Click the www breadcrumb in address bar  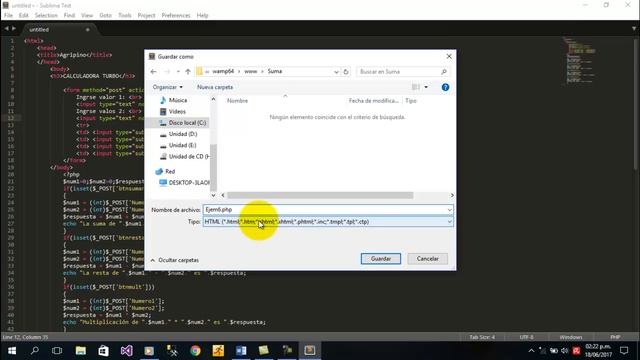[x=251, y=71]
